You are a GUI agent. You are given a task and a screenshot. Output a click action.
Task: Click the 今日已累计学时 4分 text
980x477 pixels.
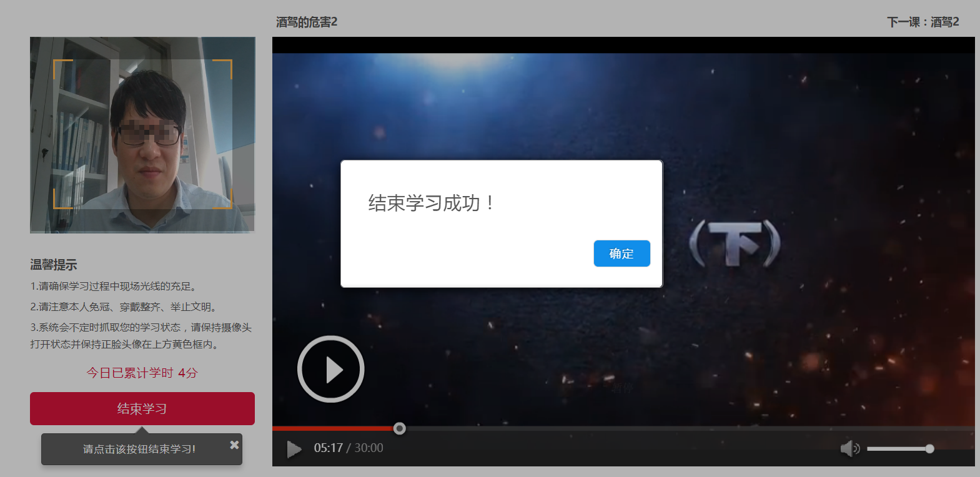click(x=142, y=373)
